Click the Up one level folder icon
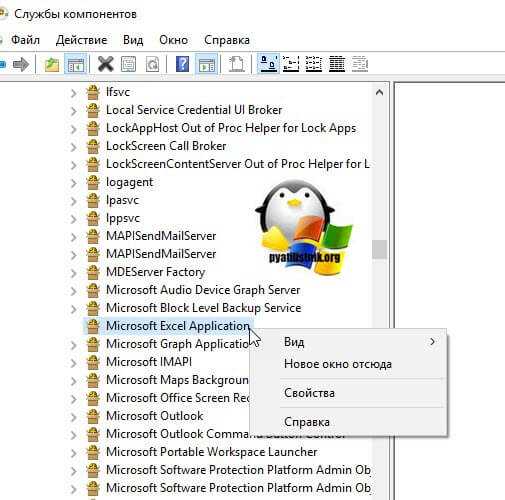The width and height of the screenshot is (505, 500). pyautogui.click(x=52, y=64)
